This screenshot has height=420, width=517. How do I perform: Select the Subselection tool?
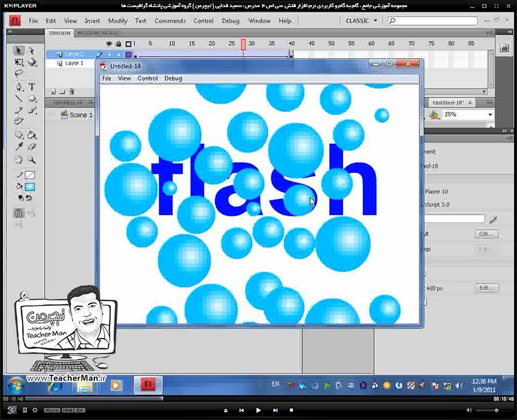pos(32,50)
